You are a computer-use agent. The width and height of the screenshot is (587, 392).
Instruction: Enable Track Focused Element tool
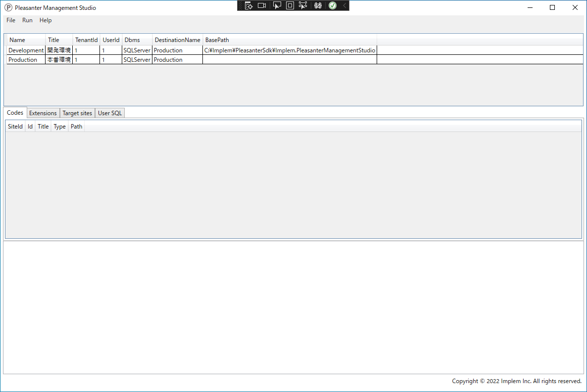pyautogui.click(x=303, y=5)
